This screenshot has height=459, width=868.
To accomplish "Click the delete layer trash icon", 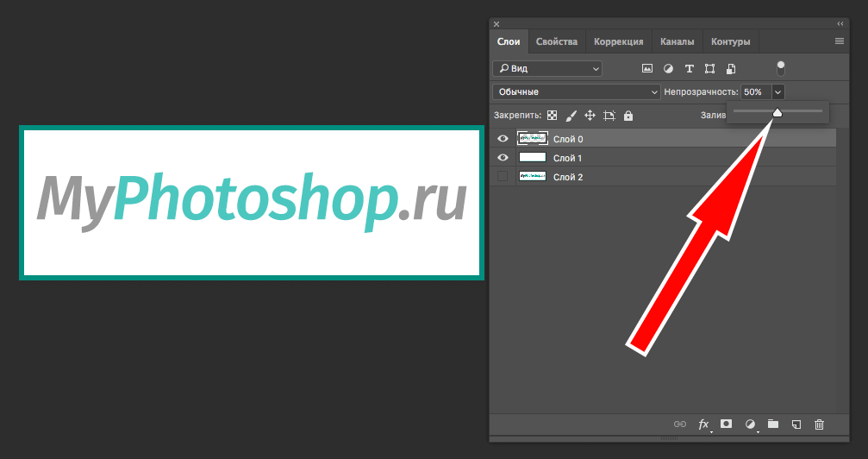I will point(820,424).
